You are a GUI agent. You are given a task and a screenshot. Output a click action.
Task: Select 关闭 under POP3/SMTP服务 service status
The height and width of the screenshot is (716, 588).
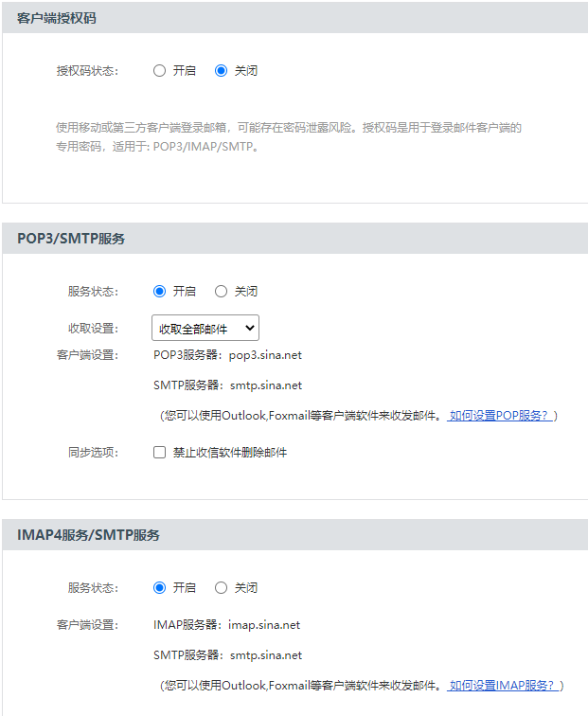222,292
